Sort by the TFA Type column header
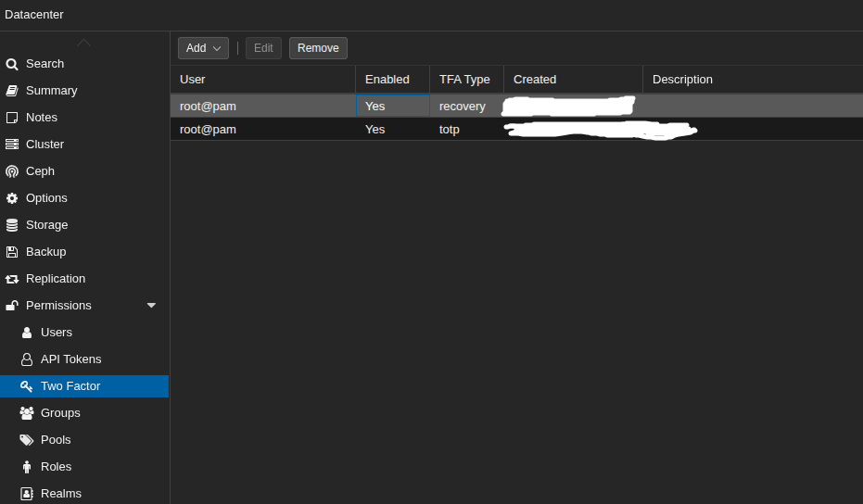This screenshot has height=504, width=863. (x=467, y=80)
